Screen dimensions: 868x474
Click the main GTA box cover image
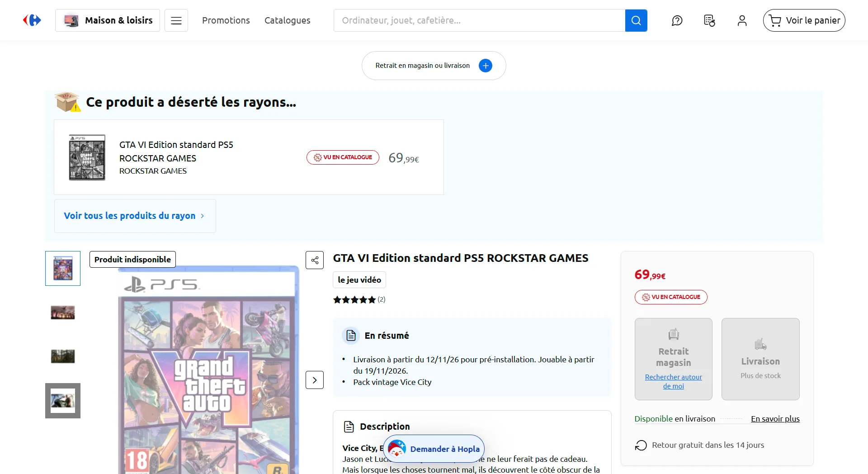click(208, 371)
